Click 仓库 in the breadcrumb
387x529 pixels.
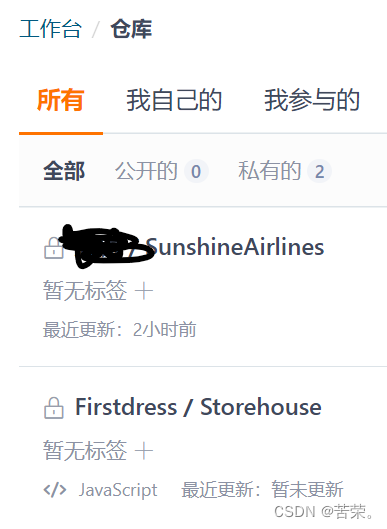pyautogui.click(x=132, y=29)
